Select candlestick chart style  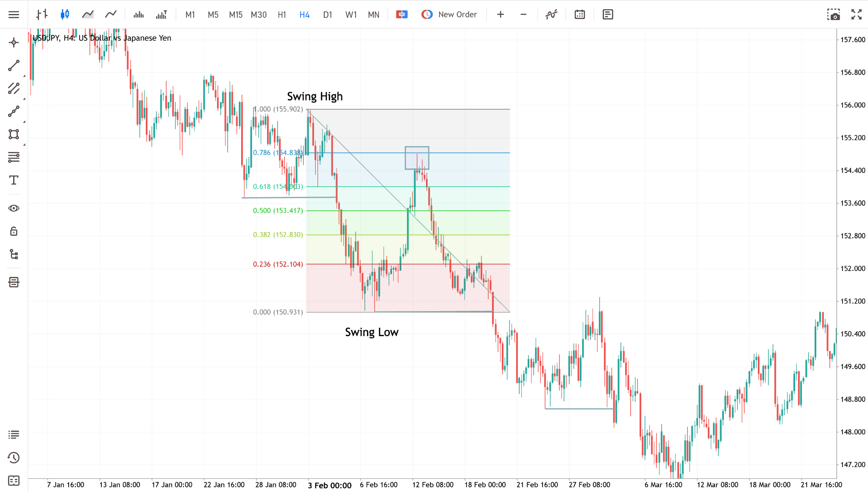click(x=64, y=14)
